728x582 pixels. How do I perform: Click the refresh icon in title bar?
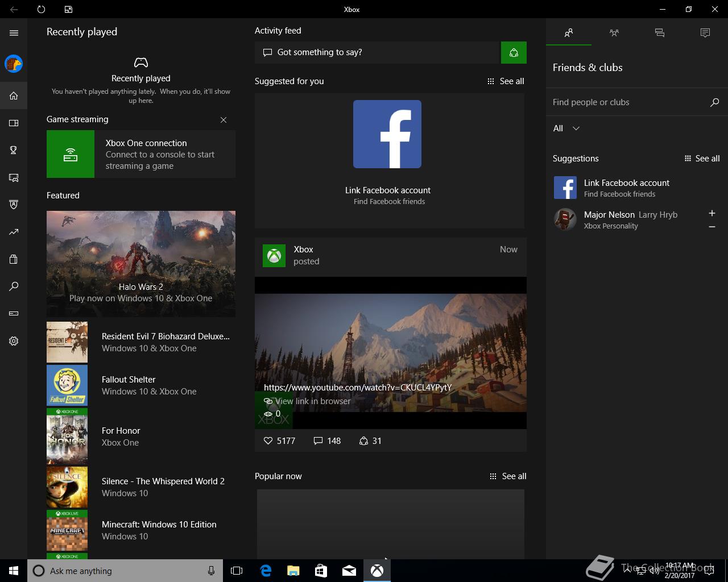click(x=41, y=9)
